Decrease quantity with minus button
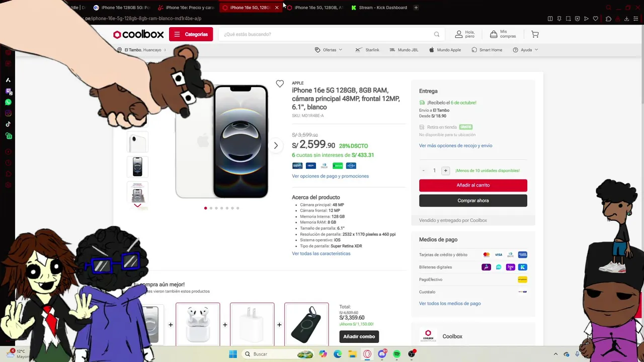 click(424, 170)
